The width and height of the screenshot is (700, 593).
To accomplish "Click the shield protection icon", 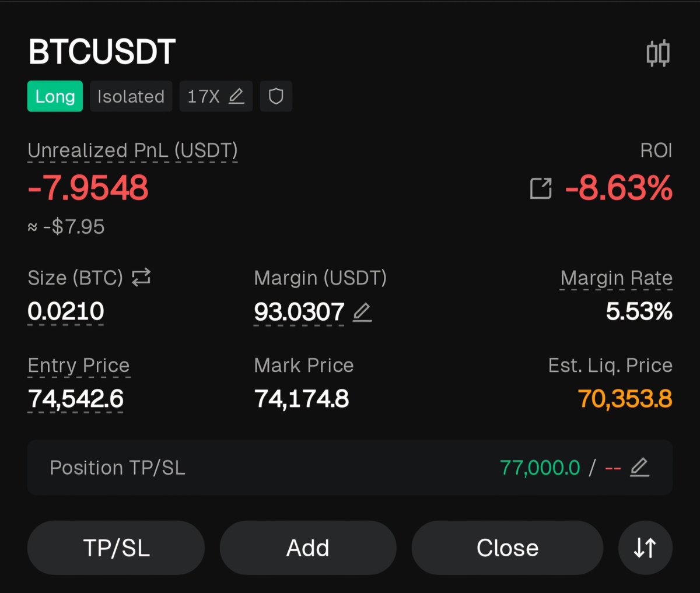I will coord(276,96).
